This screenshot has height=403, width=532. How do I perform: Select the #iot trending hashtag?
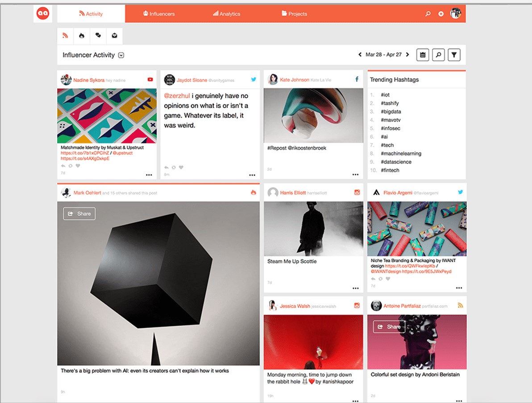(385, 95)
